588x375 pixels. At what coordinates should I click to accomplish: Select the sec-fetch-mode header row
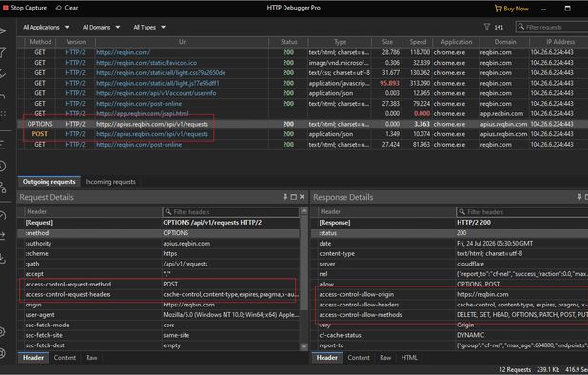click(x=159, y=326)
